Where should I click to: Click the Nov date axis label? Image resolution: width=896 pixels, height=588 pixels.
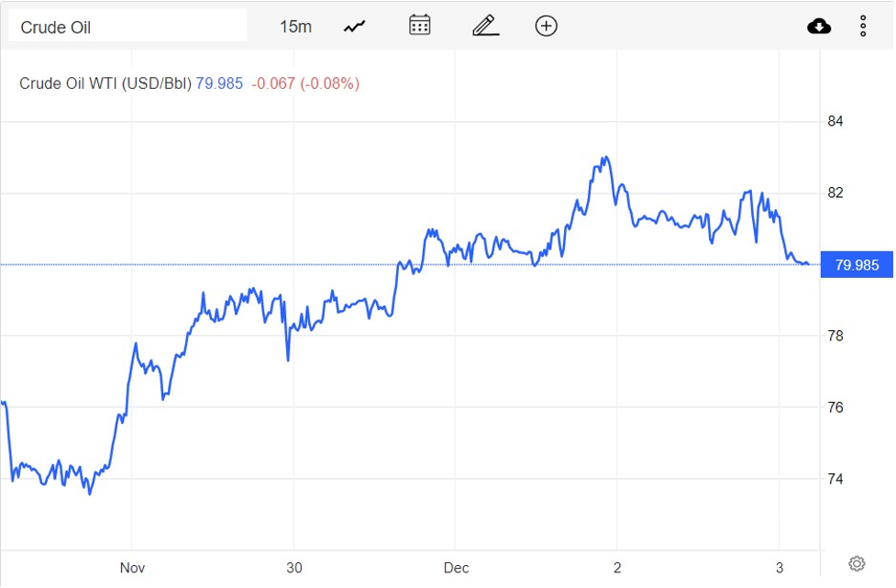point(132,568)
